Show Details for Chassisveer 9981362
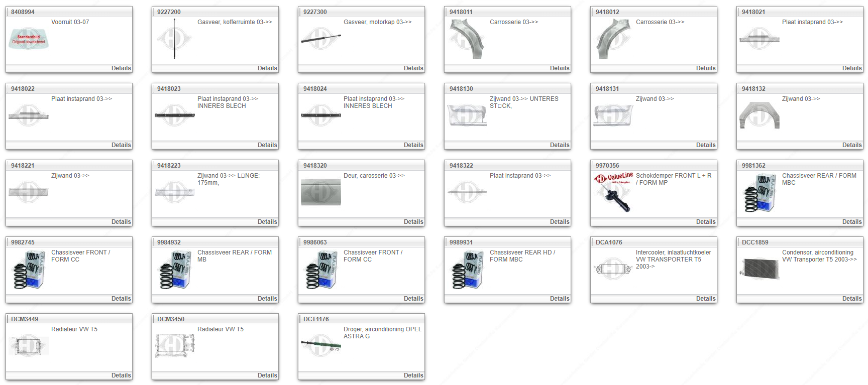This screenshot has height=385, width=868. click(x=852, y=222)
